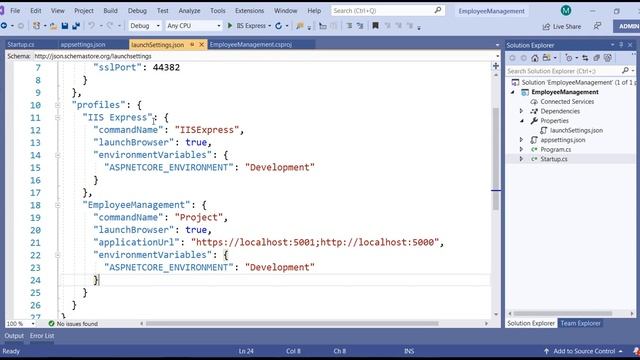Click Collapse All icon in Solution Explorer
Viewport: 640px width, 360px height.
tap(596, 58)
